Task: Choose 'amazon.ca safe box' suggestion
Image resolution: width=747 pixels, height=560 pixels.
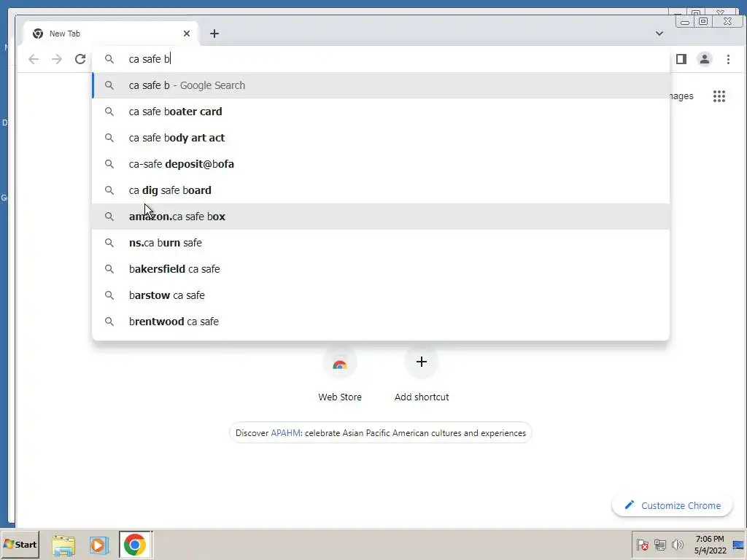Action: 381,216
